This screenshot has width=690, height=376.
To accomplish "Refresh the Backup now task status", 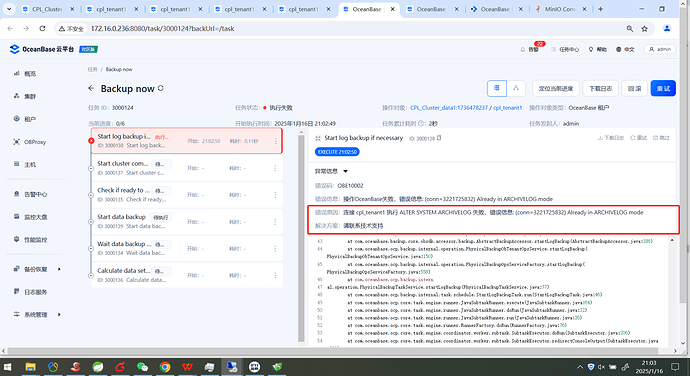I will click(x=161, y=88).
